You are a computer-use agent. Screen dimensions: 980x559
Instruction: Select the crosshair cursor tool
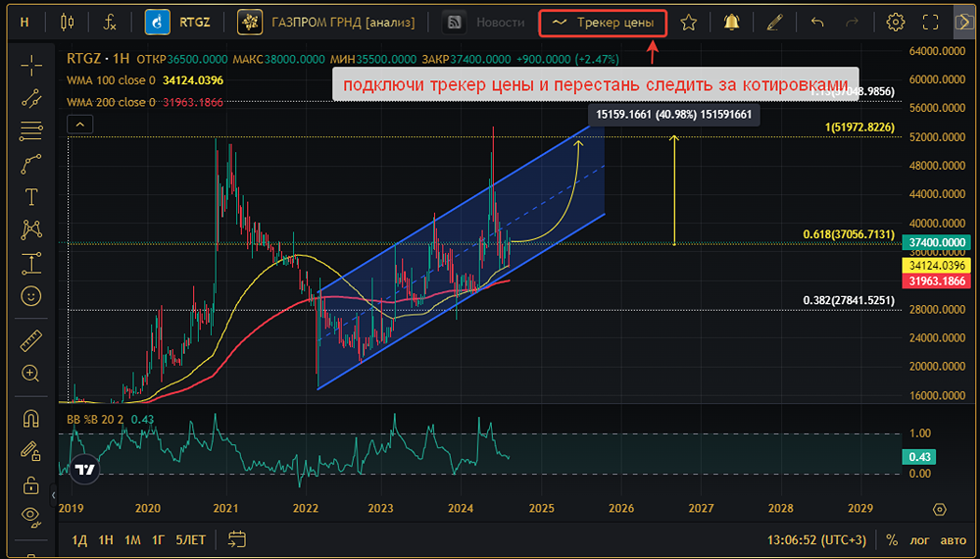tap(31, 65)
